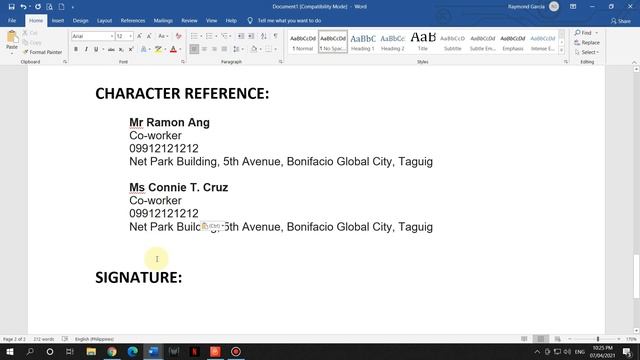The image size is (640, 360).
Task: Click the Undo icon in quick access toolbar
Action: click(x=23, y=7)
